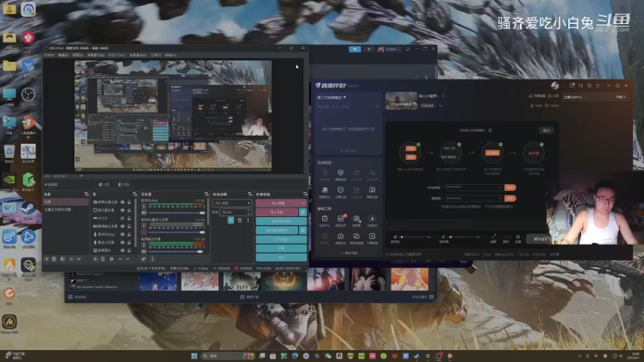The height and width of the screenshot is (362, 644).
Task: Add a transition with the teal plus button
Action: coord(231,220)
